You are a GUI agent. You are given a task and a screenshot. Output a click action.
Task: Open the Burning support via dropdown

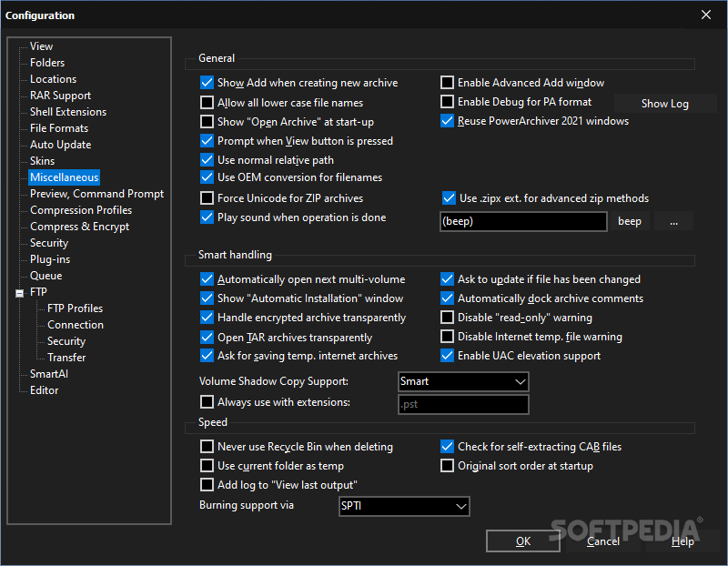coord(404,506)
